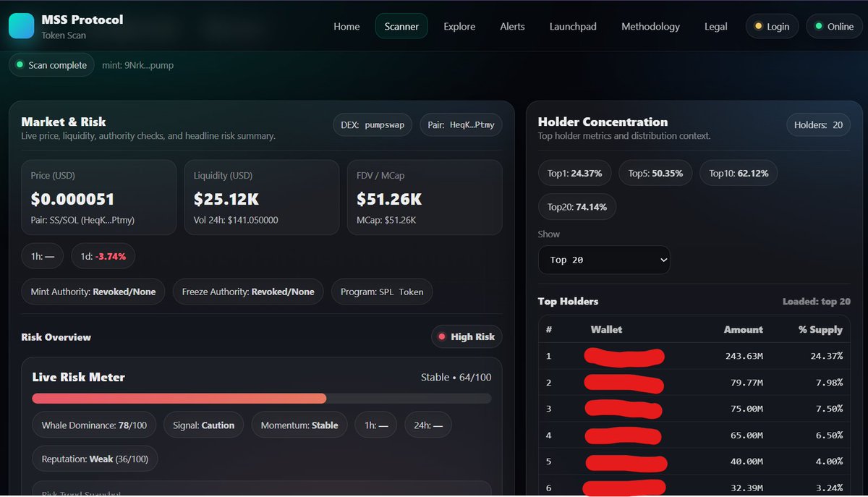Image resolution: width=868 pixels, height=497 pixels.
Task: Click the Price $0.000051 value
Action: point(72,199)
